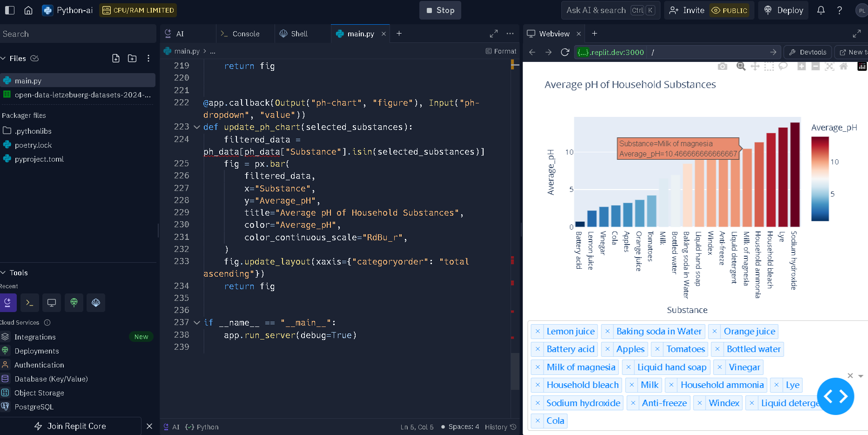Select the Plotly pan tool
This screenshot has height=435, width=868.
coord(755,67)
